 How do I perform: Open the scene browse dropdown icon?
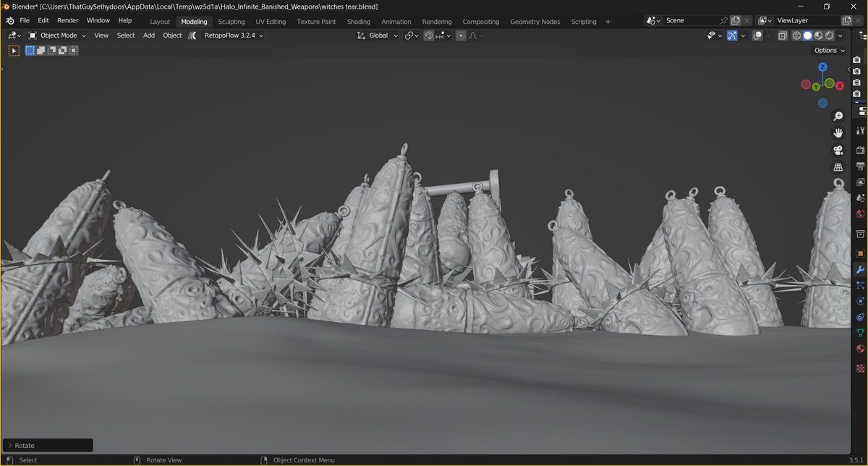tap(652, 21)
